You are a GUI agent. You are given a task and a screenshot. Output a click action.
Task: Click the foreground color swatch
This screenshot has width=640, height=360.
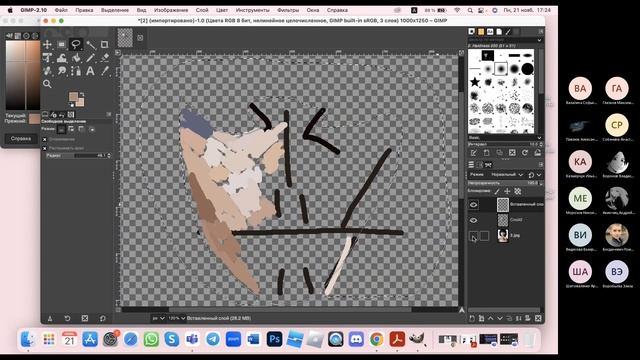73,97
